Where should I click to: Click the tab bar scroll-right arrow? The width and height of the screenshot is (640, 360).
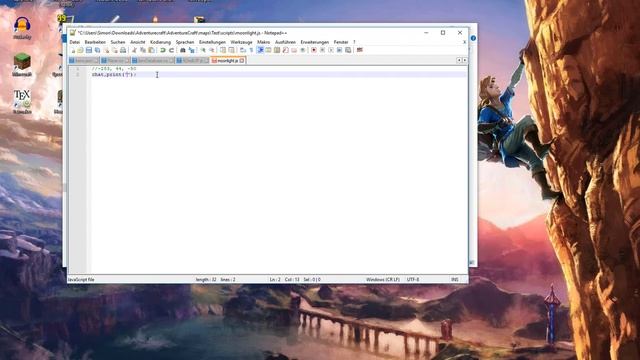pyautogui.click(x=464, y=60)
